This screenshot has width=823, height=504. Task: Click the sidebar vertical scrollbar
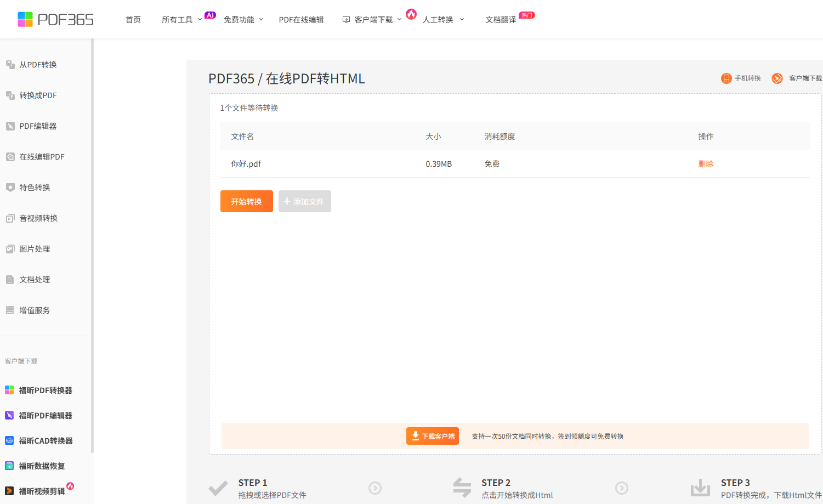(x=92, y=246)
